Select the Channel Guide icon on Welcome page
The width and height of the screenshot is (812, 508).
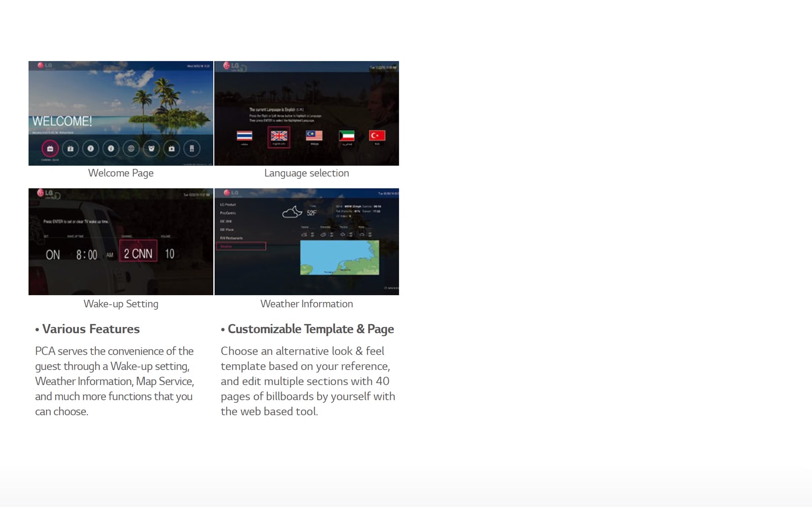pos(50,148)
